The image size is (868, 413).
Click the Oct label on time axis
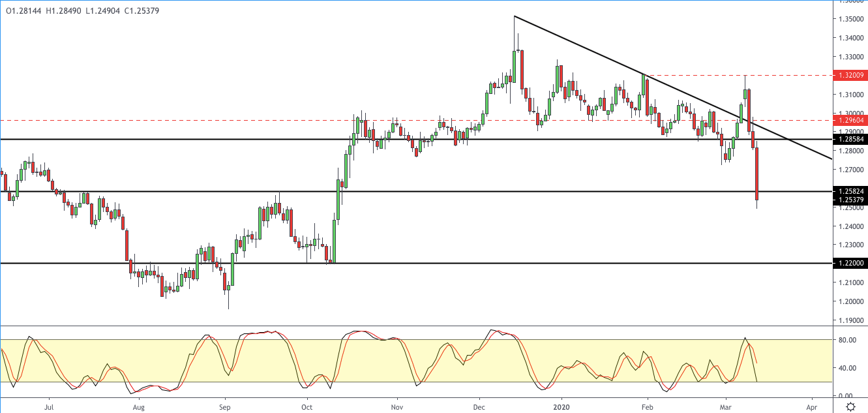pyautogui.click(x=307, y=406)
